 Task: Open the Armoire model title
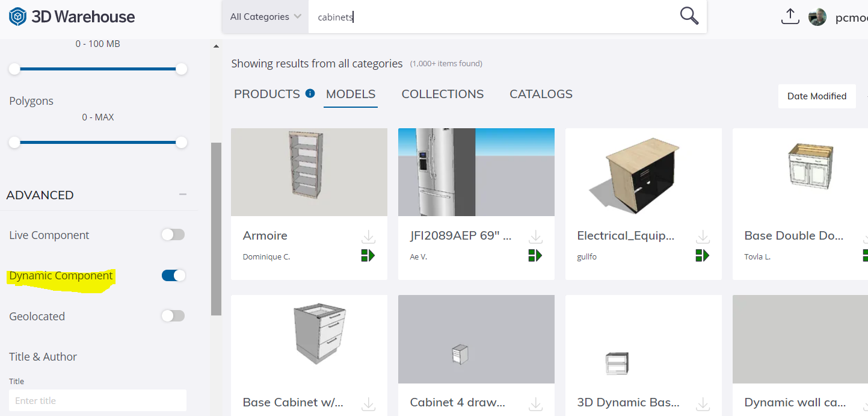click(265, 235)
